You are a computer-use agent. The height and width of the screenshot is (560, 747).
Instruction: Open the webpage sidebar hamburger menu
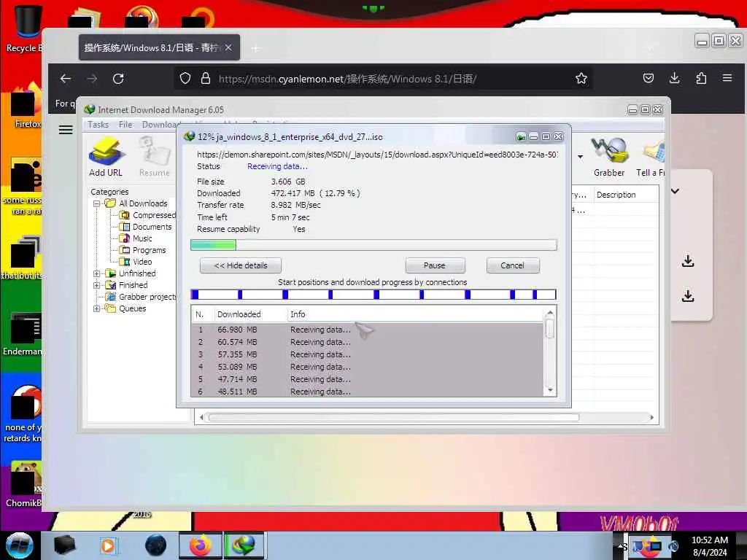66,130
